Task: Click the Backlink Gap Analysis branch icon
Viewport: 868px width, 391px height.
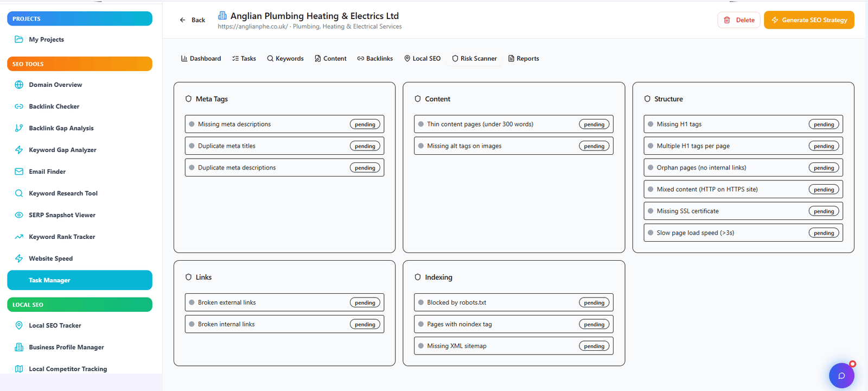Action: [x=19, y=128]
